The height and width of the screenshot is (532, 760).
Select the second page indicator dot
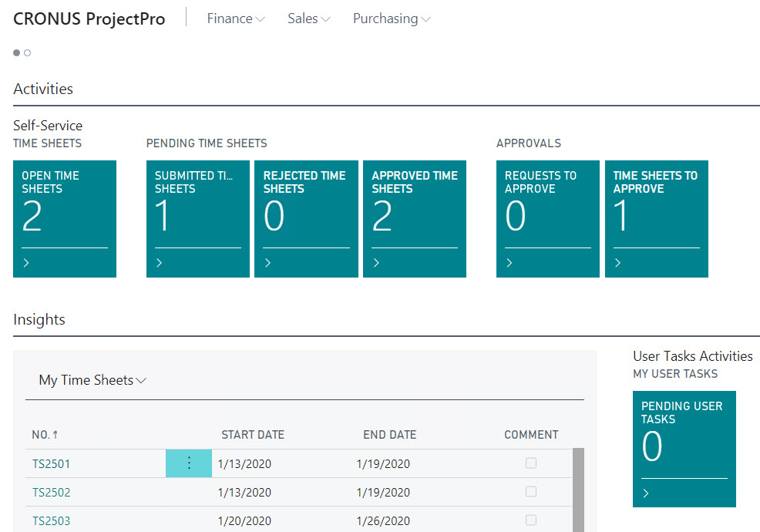tap(27, 52)
